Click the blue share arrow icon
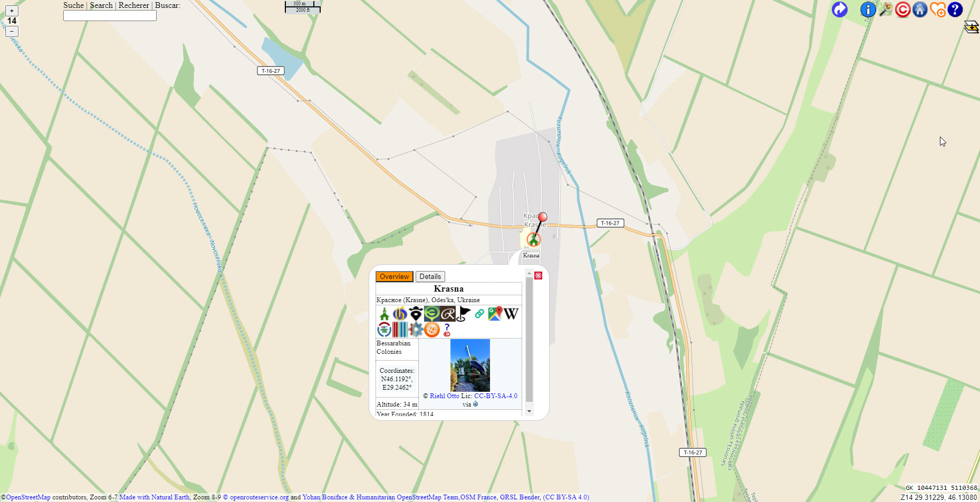The image size is (980, 502). (839, 9)
